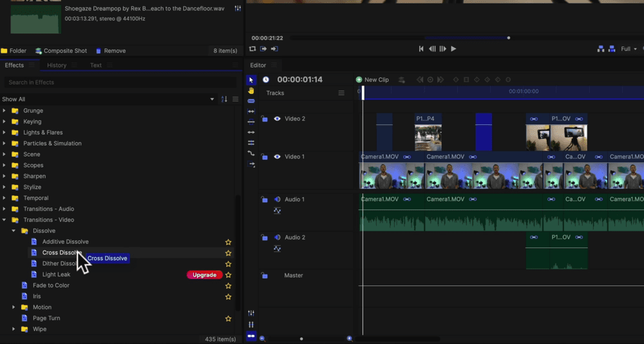Click the A-Z sort icon in Effects
The image size is (644, 344).
coord(224,99)
